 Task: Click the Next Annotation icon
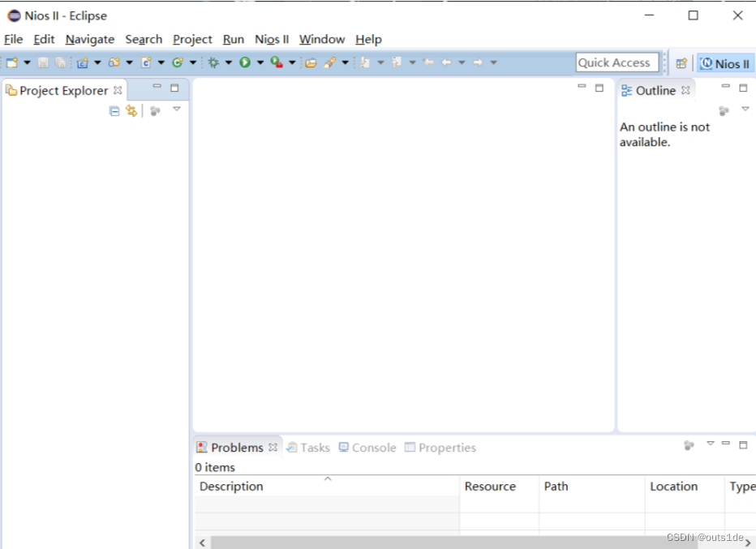point(366,62)
